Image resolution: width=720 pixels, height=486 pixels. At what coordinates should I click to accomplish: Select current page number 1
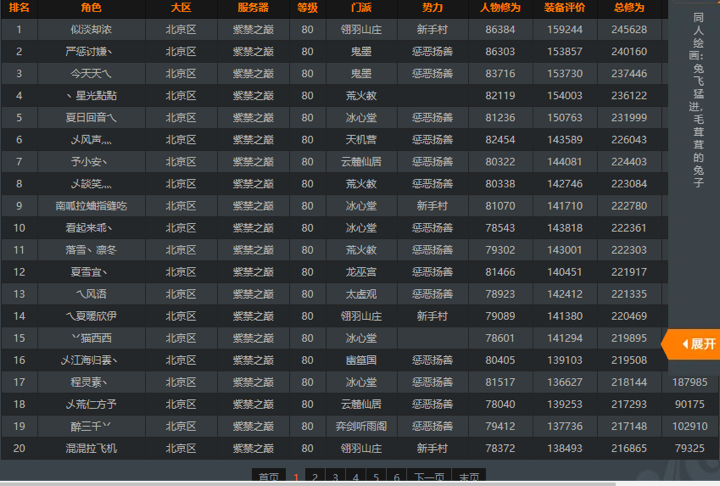tap(295, 477)
